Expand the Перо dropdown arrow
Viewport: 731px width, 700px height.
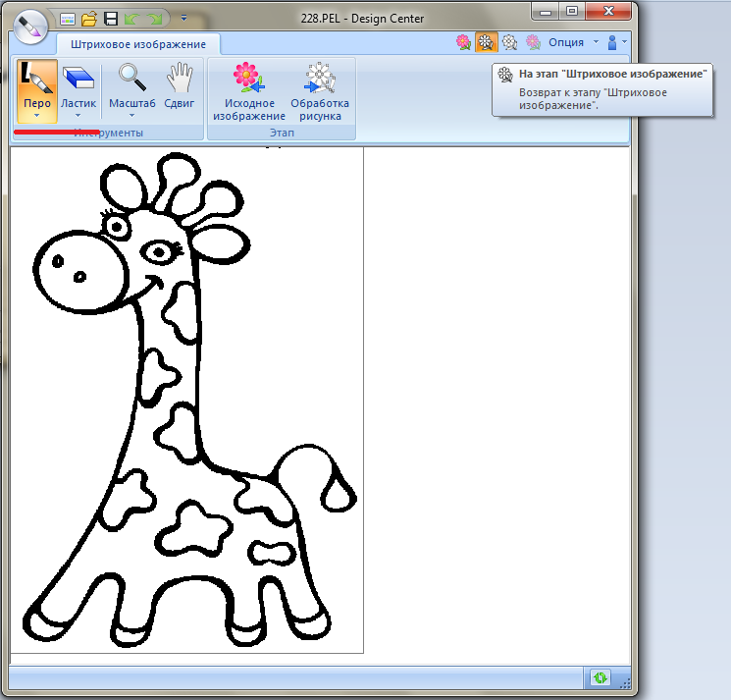[x=36, y=116]
